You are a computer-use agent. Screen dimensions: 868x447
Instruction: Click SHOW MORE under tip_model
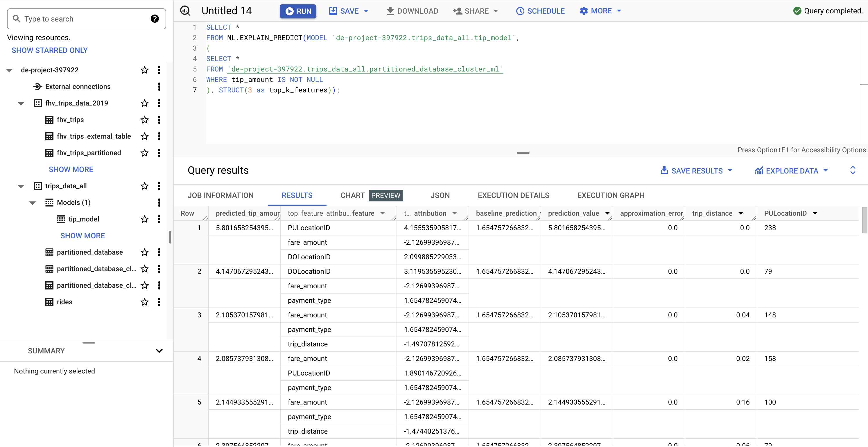point(83,236)
